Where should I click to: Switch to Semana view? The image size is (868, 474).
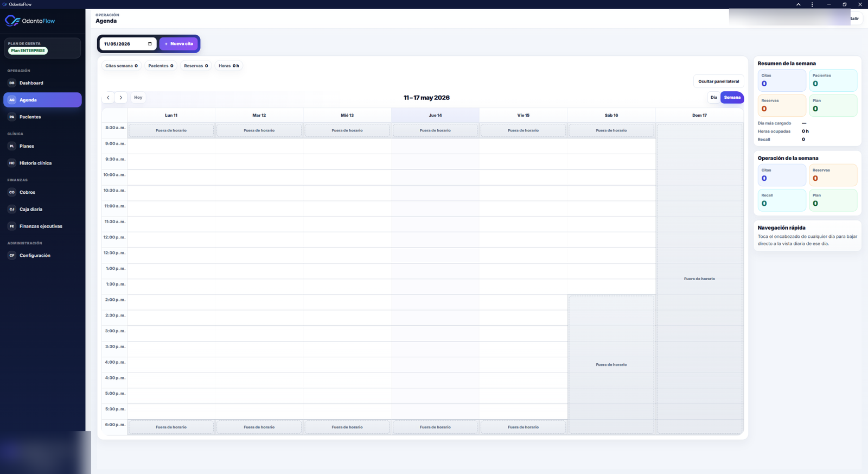pyautogui.click(x=732, y=98)
